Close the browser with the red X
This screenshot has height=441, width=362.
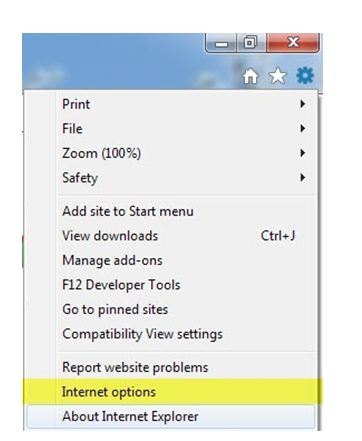click(x=293, y=43)
